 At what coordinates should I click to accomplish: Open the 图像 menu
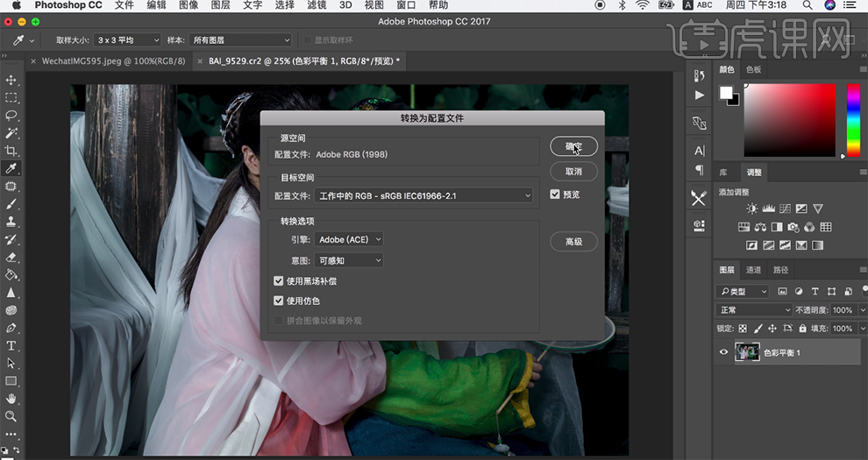tap(189, 5)
